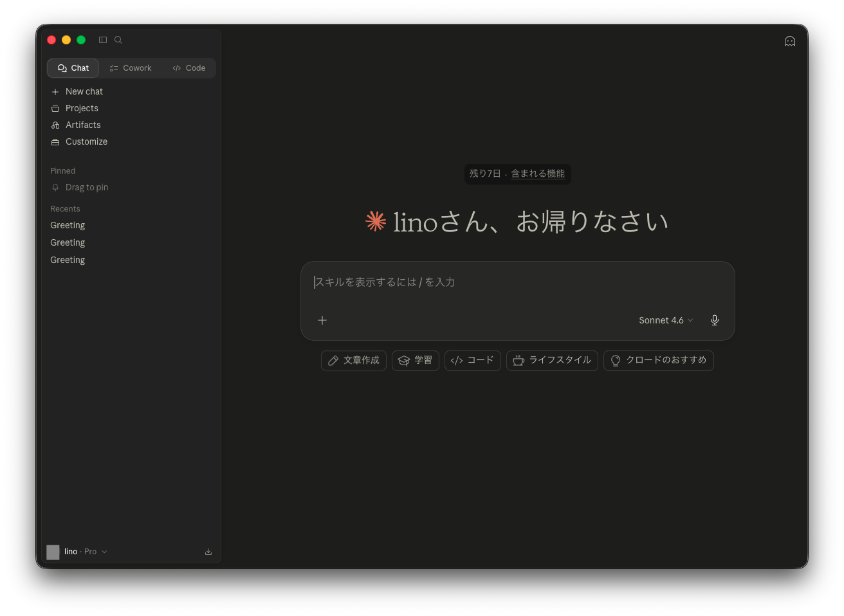Screen dimensions: 844x616
Task: Open the search magnifier icon
Action: point(118,40)
